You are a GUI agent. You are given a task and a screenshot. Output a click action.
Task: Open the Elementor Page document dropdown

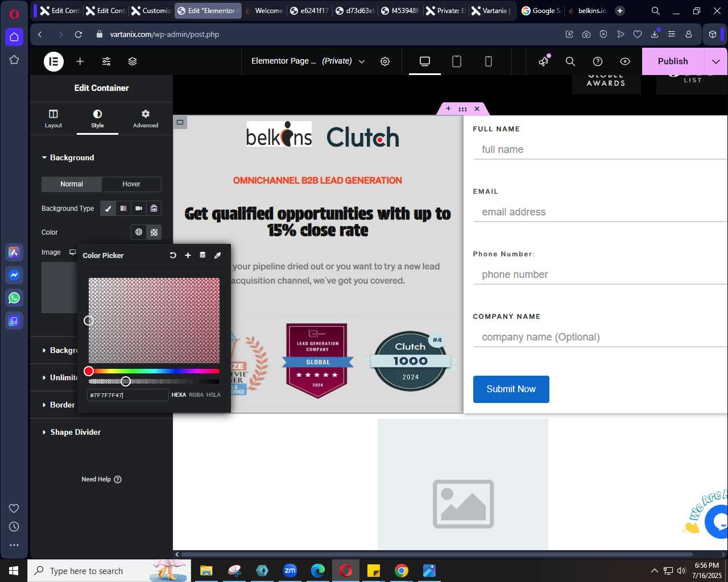(x=308, y=61)
